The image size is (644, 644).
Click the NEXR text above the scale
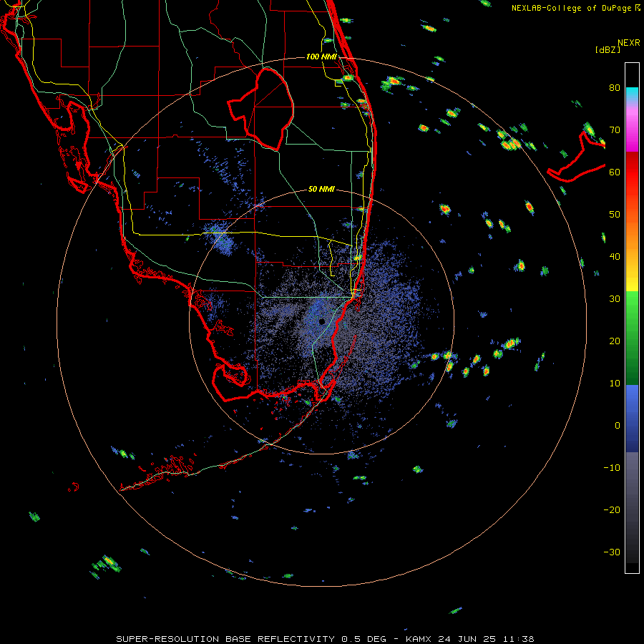628,43
